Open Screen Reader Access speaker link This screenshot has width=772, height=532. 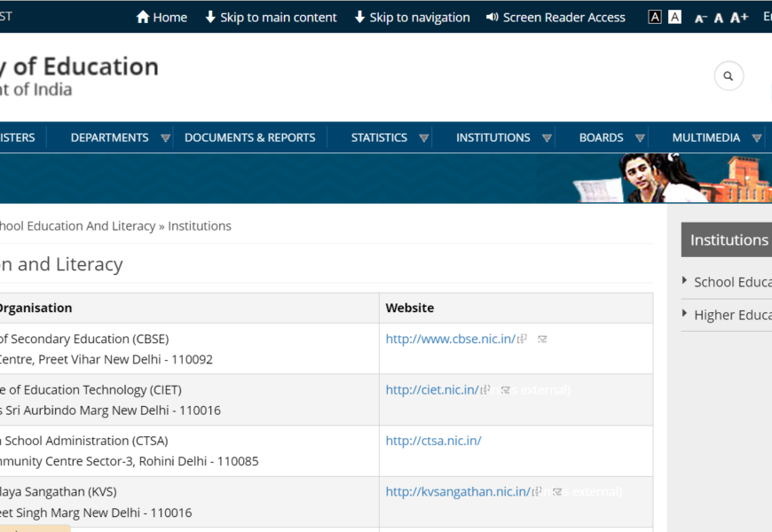point(555,17)
